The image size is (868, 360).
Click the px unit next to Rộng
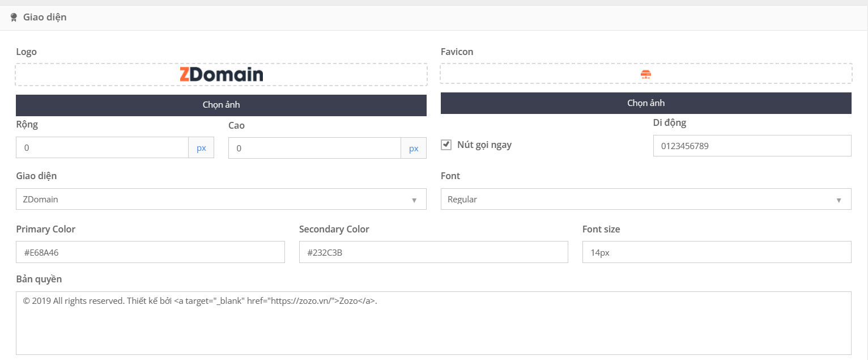click(x=201, y=148)
